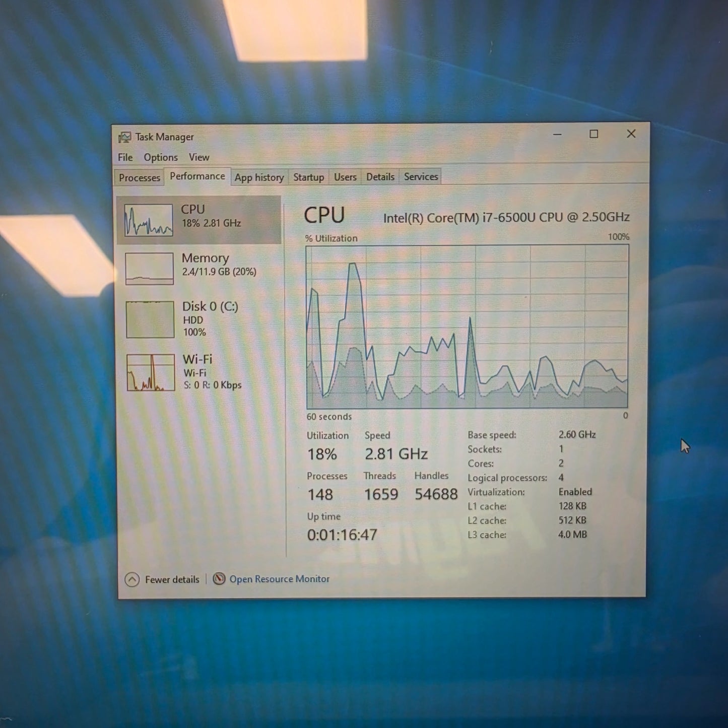Click the Up time value 0:01:16:47
Screen dimensions: 728x728
tap(342, 535)
